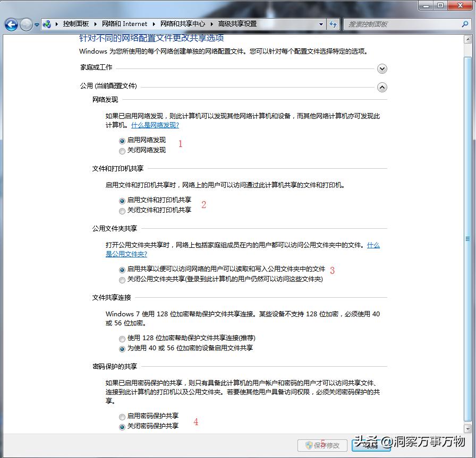Click the search magnifier in the search box
476x458 pixels.
pyautogui.click(x=465, y=24)
